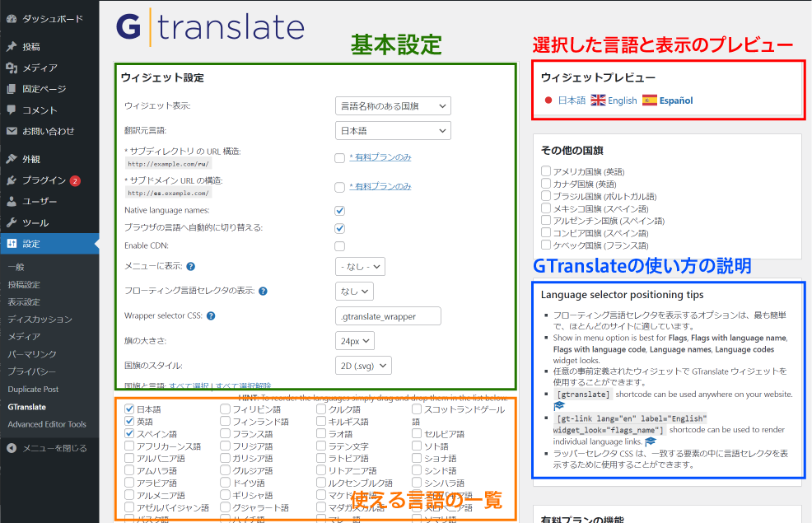This screenshot has width=812, height=523.
Task: Click help icon for floating language selector
Action: point(263,291)
